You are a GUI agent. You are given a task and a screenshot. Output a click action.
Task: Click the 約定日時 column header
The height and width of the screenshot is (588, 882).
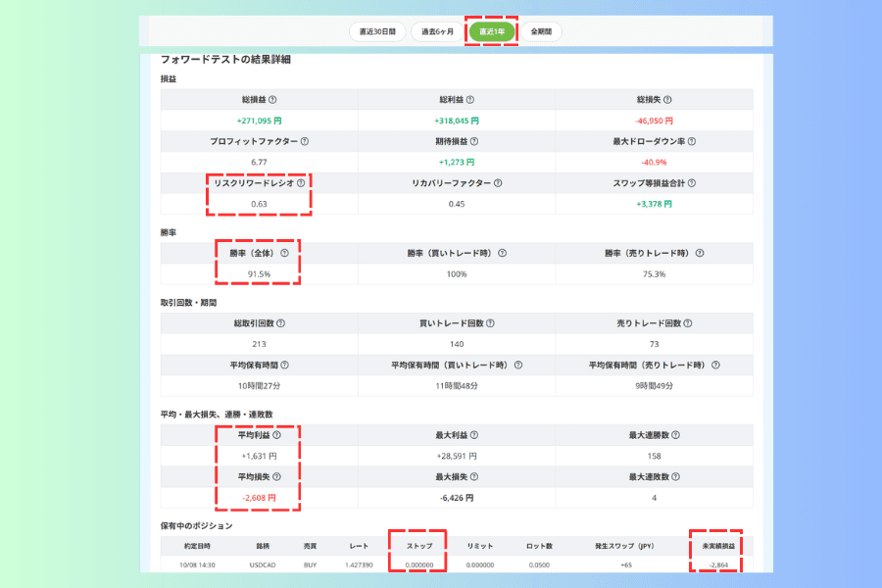[x=197, y=546]
